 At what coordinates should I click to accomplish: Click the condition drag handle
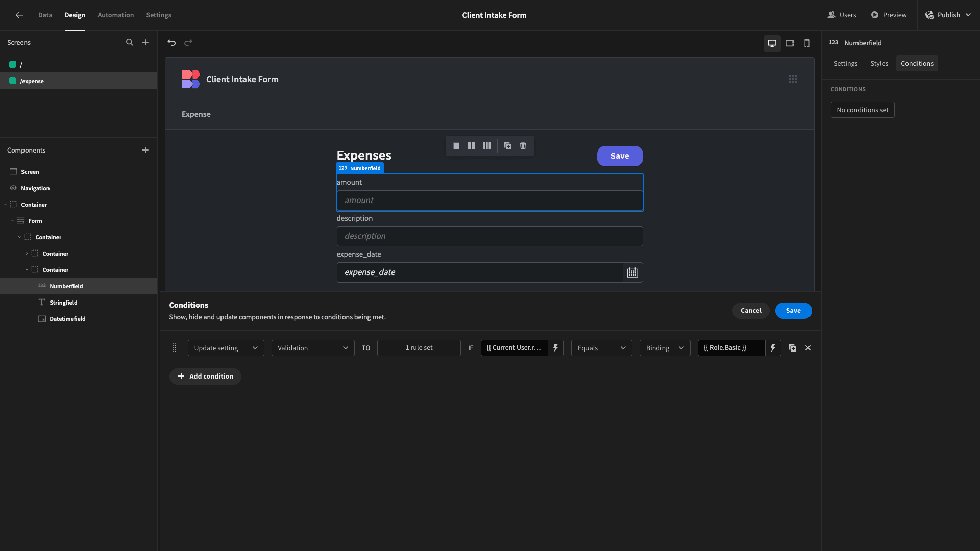pos(175,348)
